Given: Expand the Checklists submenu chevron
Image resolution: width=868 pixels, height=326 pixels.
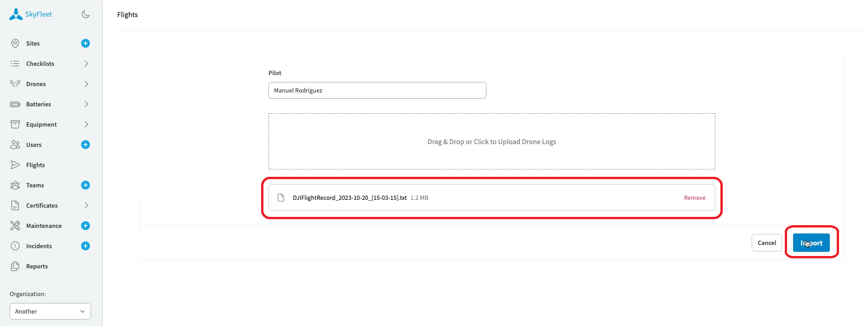Looking at the screenshot, I should point(86,64).
